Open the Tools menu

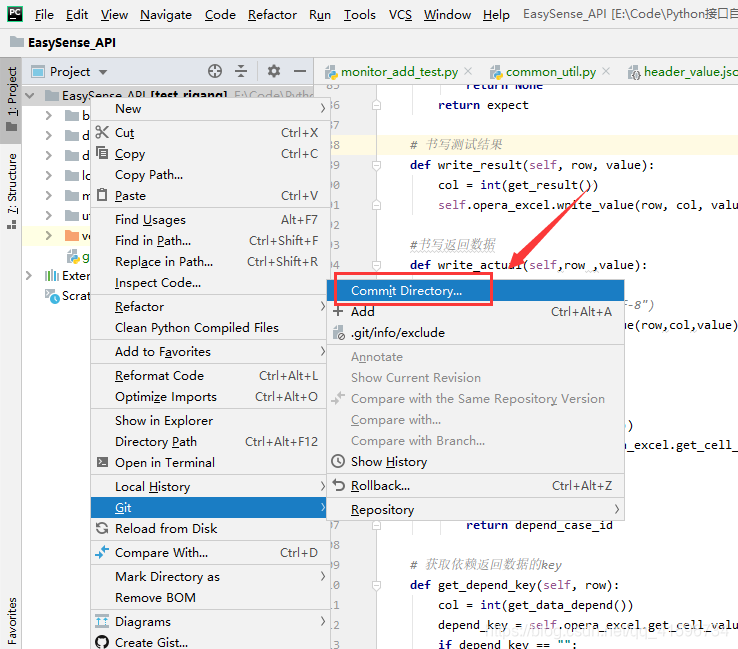[x=360, y=15]
